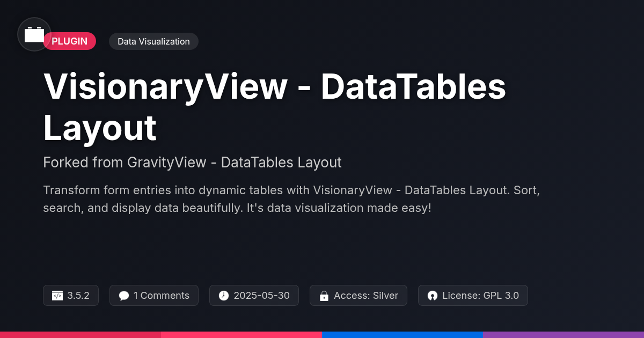The image size is (644, 338).
Task: Click the code version icon
Action: coord(57,296)
